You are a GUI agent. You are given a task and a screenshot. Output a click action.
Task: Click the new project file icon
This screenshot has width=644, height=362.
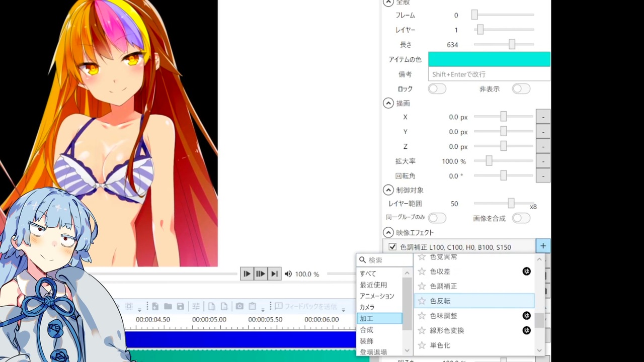pyautogui.click(x=155, y=306)
